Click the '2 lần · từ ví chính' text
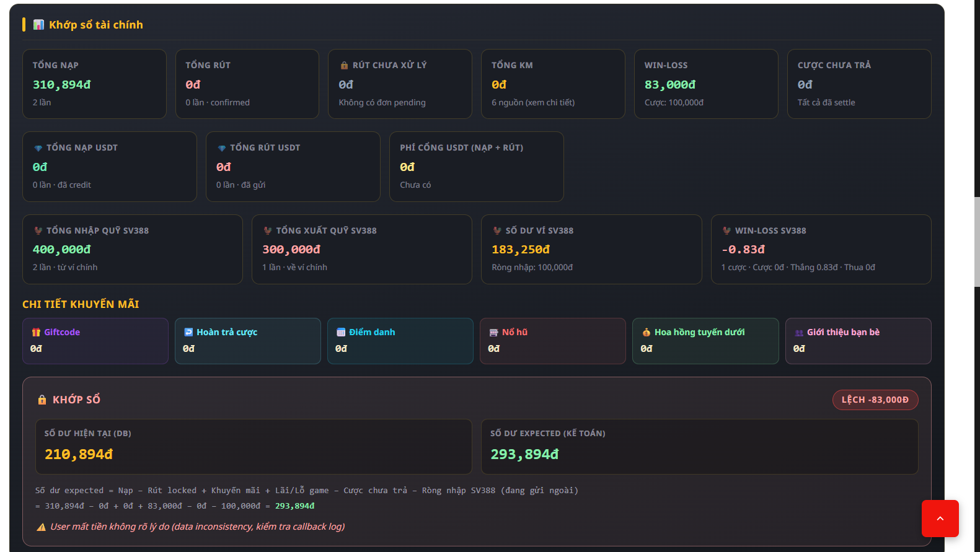Image resolution: width=980 pixels, height=552 pixels. pyautogui.click(x=65, y=268)
